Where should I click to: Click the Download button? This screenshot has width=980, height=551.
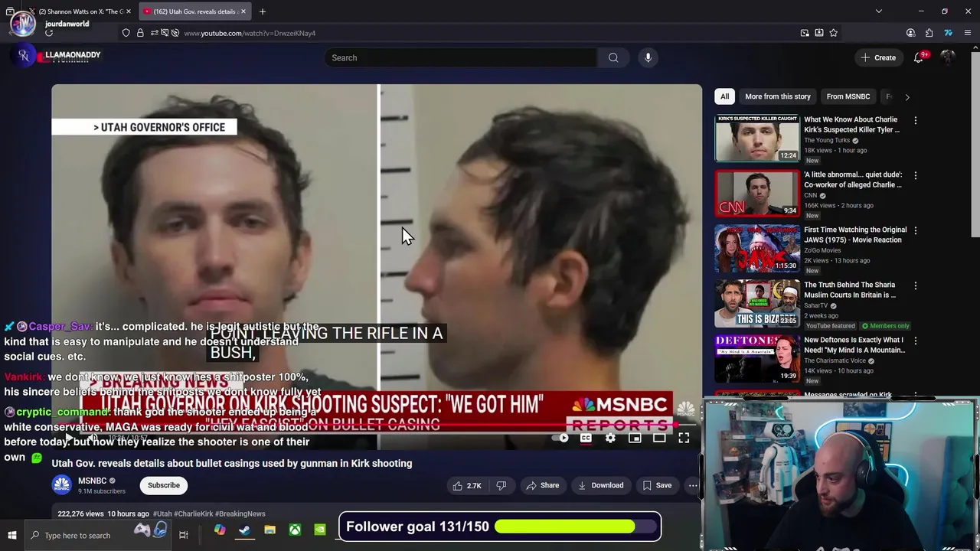tap(600, 485)
